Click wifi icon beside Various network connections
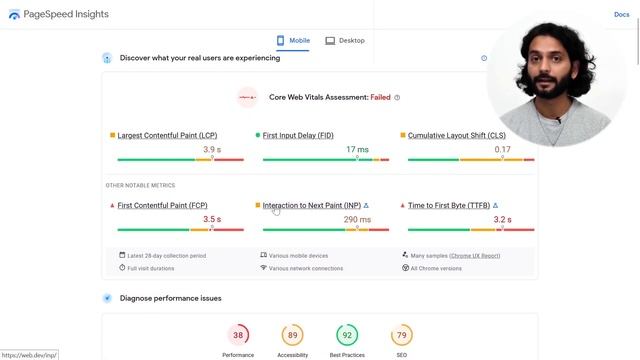This screenshot has width=640, height=360. tap(264, 268)
